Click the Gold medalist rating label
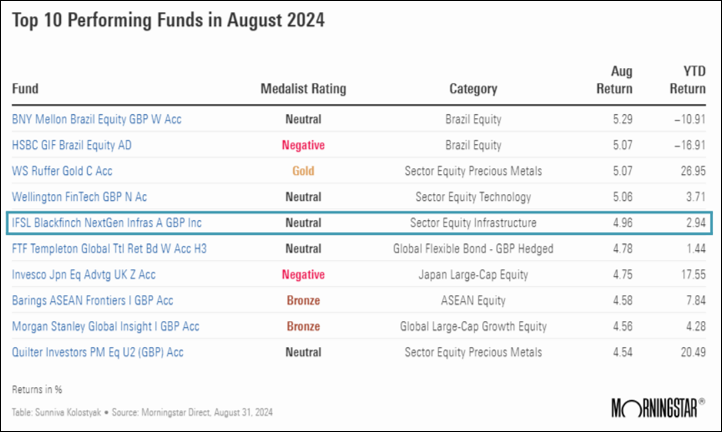The image size is (722, 432). (x=302, y=171)
